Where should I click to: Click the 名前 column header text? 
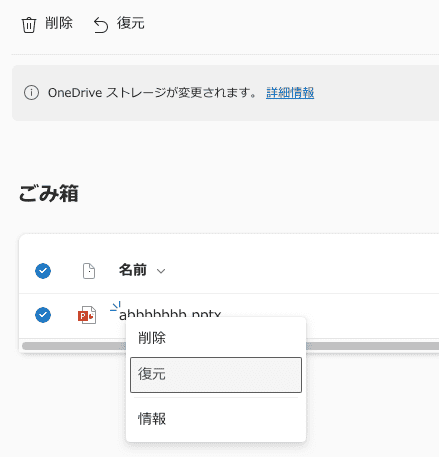click(133, 270)
